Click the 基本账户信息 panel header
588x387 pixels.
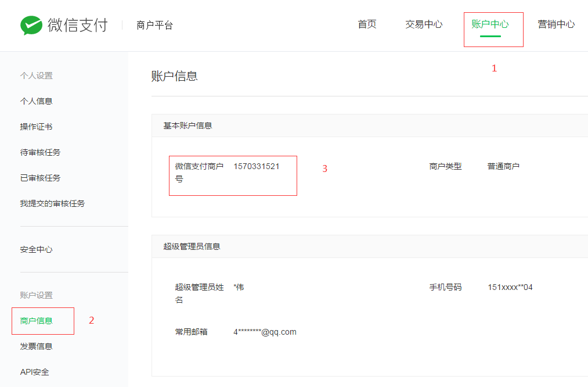370,126
